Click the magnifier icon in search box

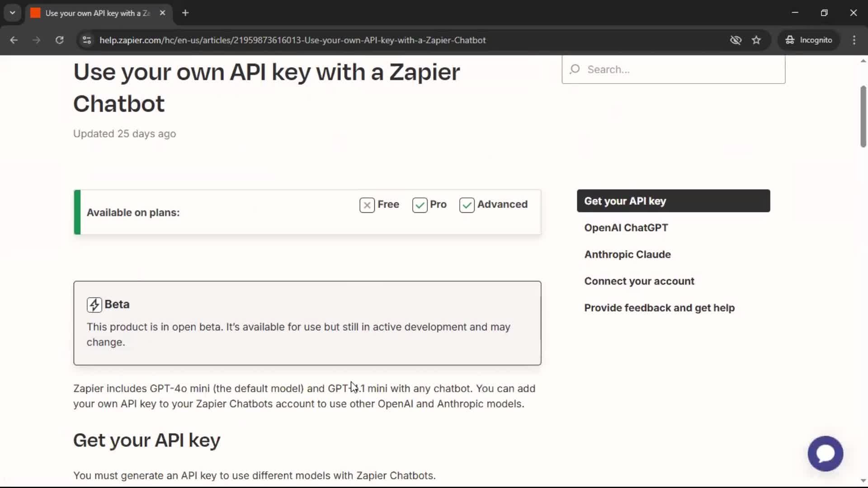(575, 70)
